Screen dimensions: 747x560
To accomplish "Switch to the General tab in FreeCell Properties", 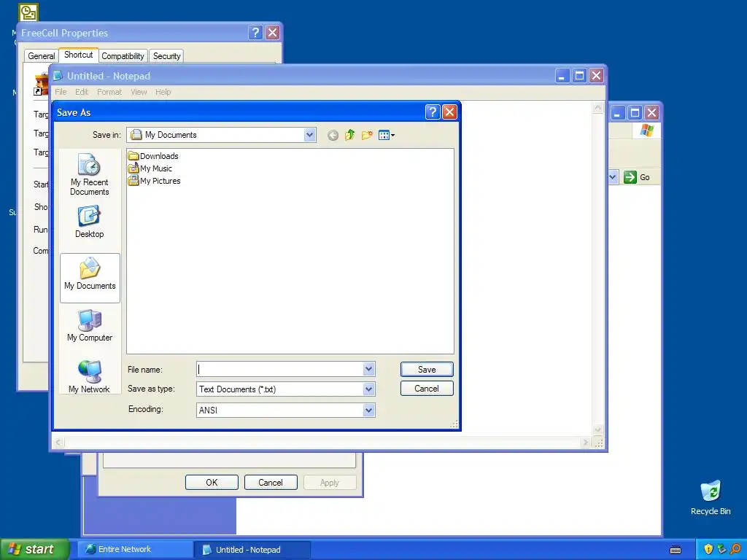I will coord(41,55).
